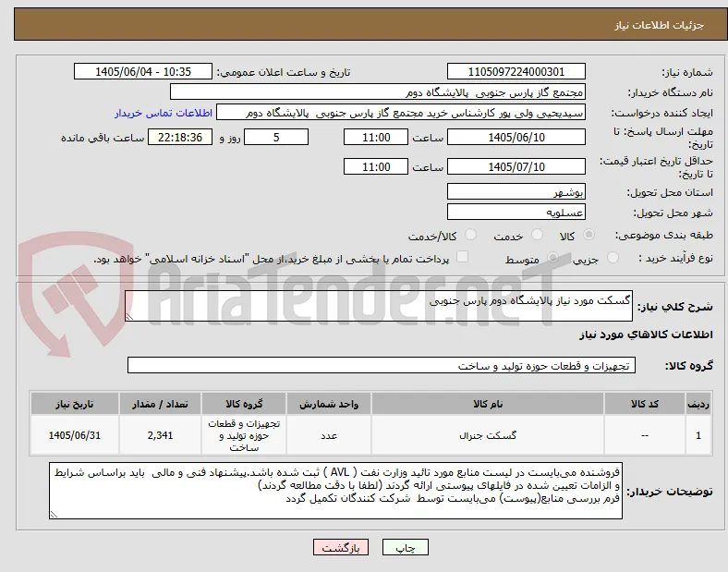Viewport: 728px width, 572px height.
Task: Click the goods group cell in table row
Action: pyautogui.click(x=244, y=435)
